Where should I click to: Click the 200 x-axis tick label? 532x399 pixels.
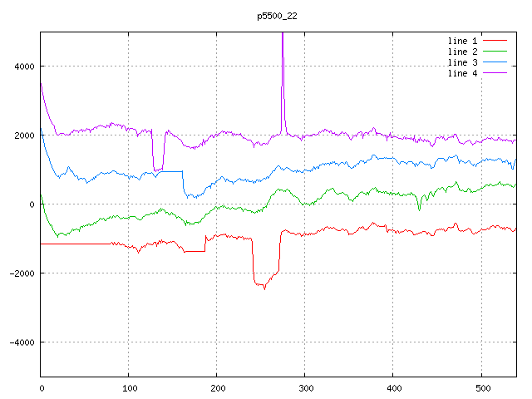217,387
